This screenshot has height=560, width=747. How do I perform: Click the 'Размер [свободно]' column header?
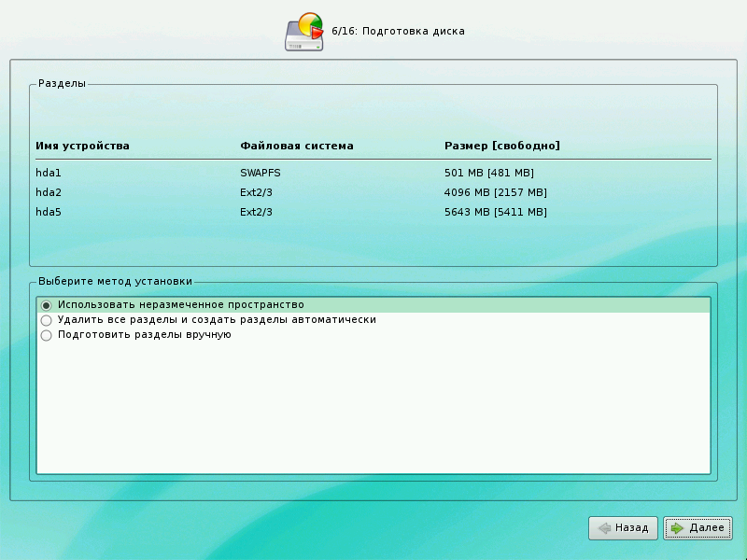pyautogui.click(x=501, y=146)
